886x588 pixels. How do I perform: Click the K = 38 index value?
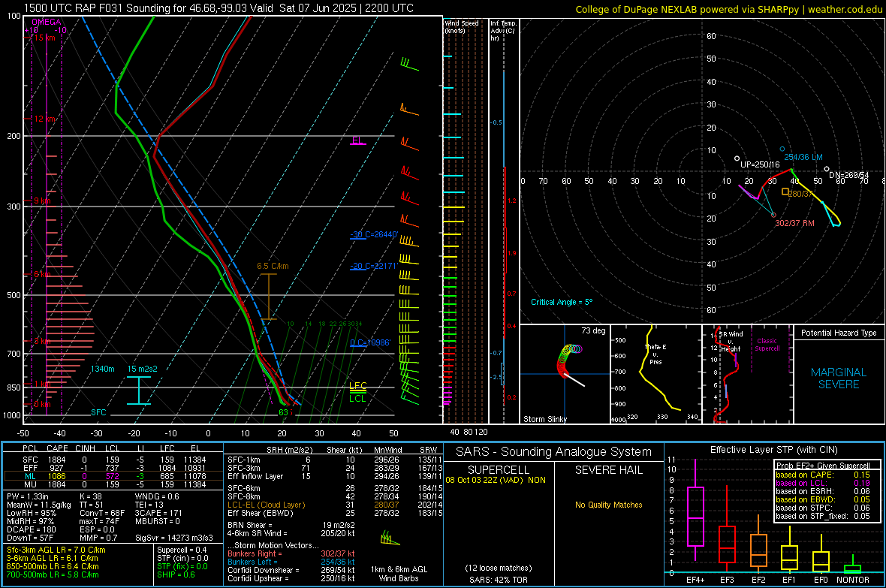pos(90,496)
